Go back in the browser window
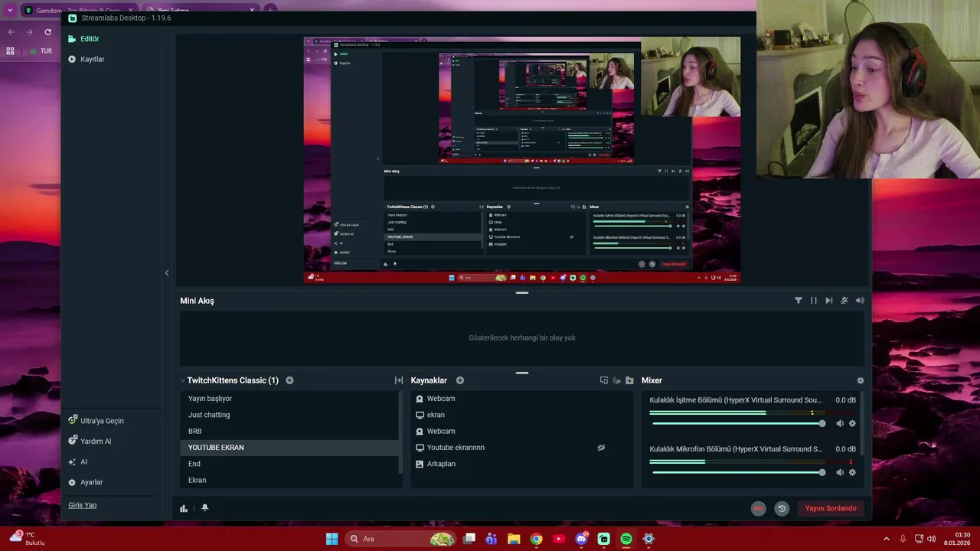The height and width of the screenshot is (551, 980). pyautogui.click(x=11, y=32)
